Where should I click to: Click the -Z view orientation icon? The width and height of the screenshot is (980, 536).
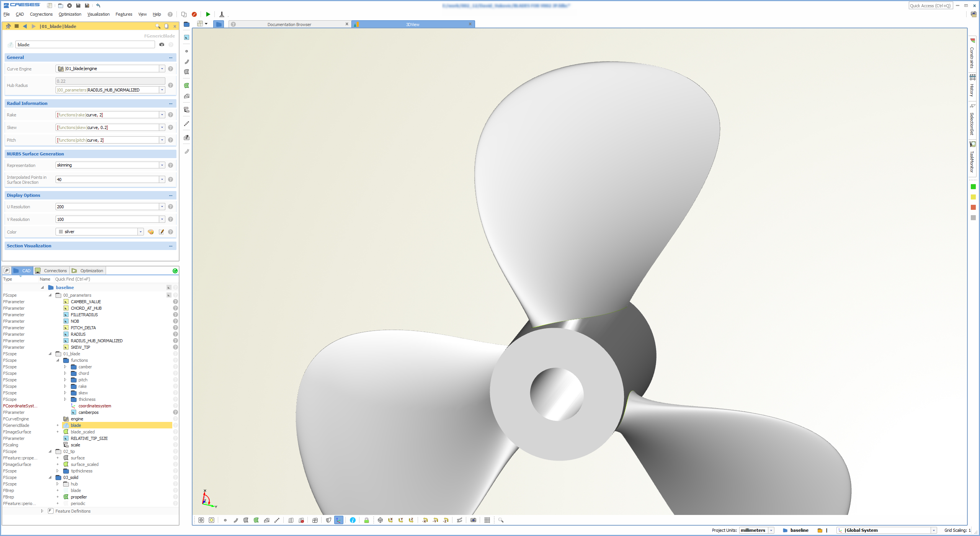pyautogui.click(x=446, y=520)
